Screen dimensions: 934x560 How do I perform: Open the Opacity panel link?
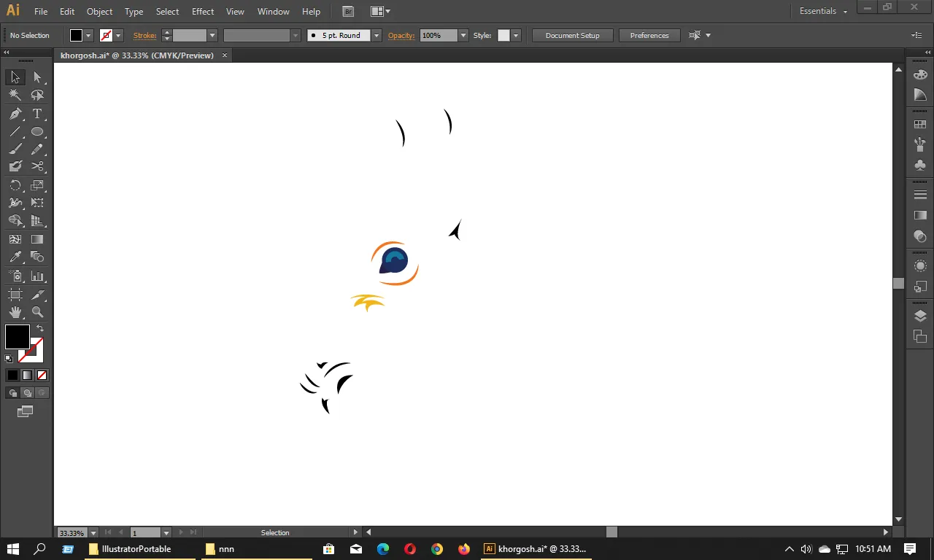[x=401, y=35]
